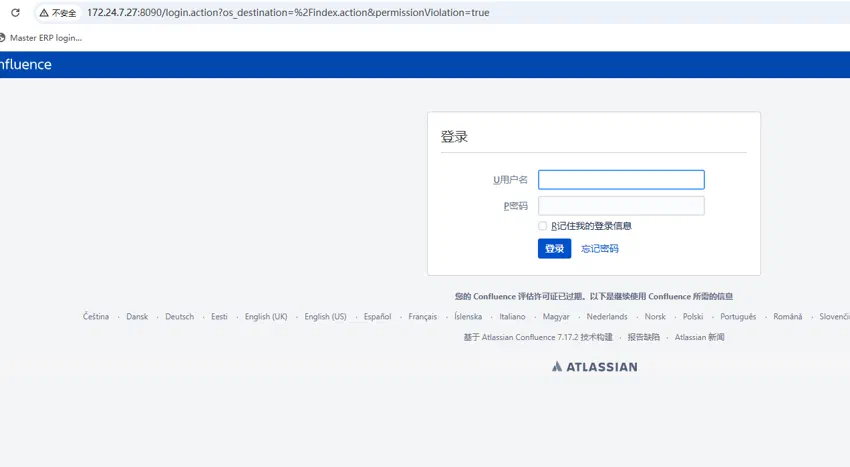Switch language to English (US)
This screenshot has height=467, width=850.
coord(325,317)
